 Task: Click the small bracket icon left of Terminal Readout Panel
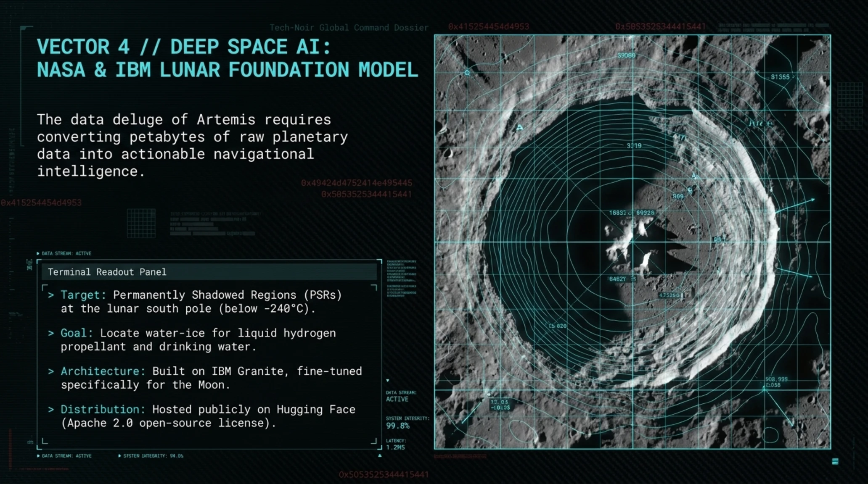pyautogui.click(x=29, y=265)
